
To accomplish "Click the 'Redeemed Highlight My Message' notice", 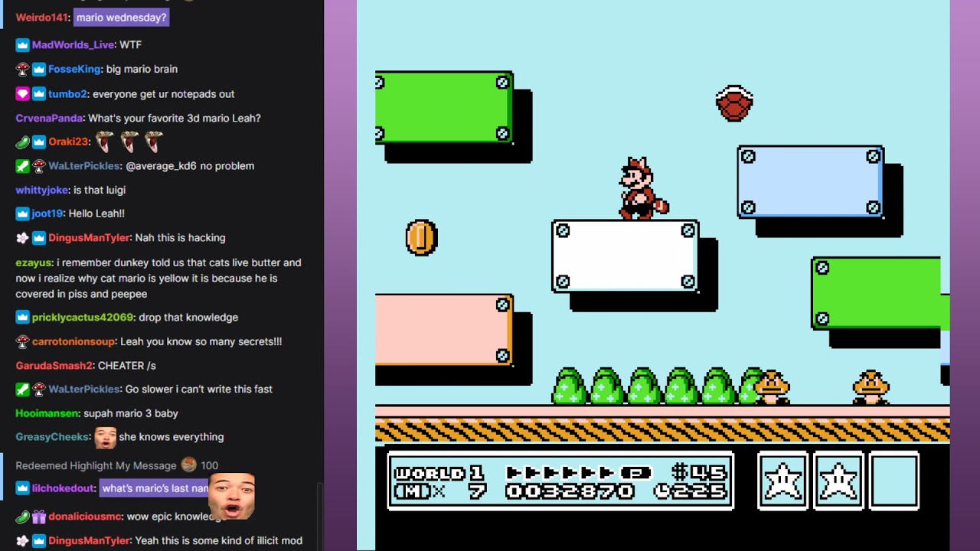I will (x=96, y=465).
